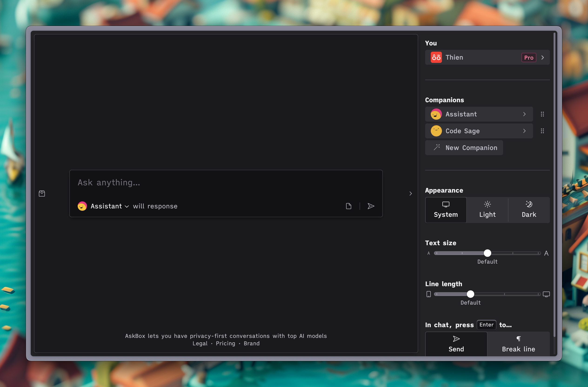Set Enter key to Send
This screenshot has width=588, height=387.
(x=456, y=344)
